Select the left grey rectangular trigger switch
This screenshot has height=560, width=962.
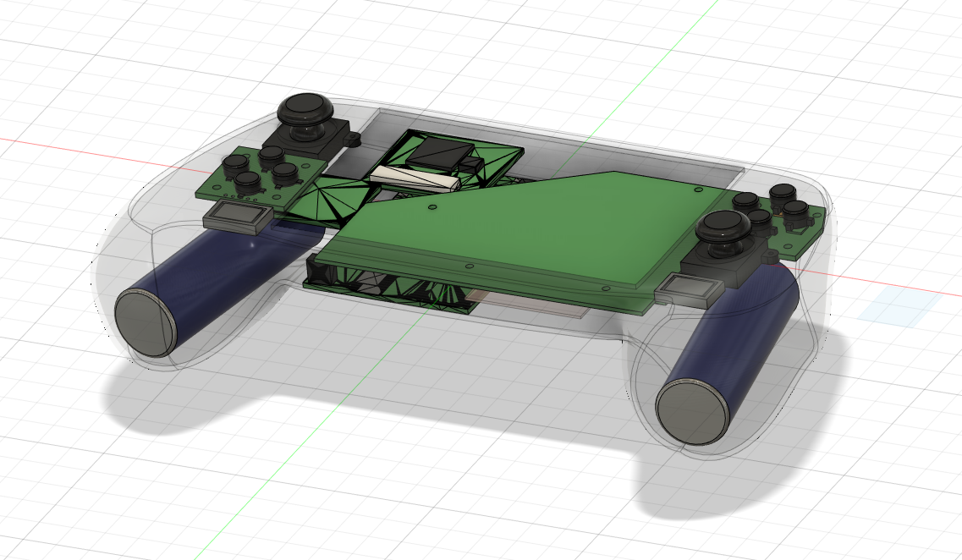coord(238,217)
